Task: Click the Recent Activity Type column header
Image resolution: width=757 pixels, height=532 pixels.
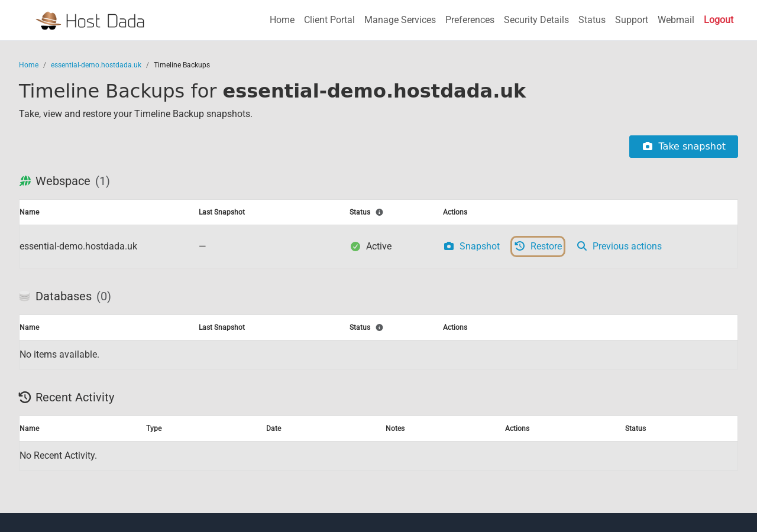Action: click(154, 429)
